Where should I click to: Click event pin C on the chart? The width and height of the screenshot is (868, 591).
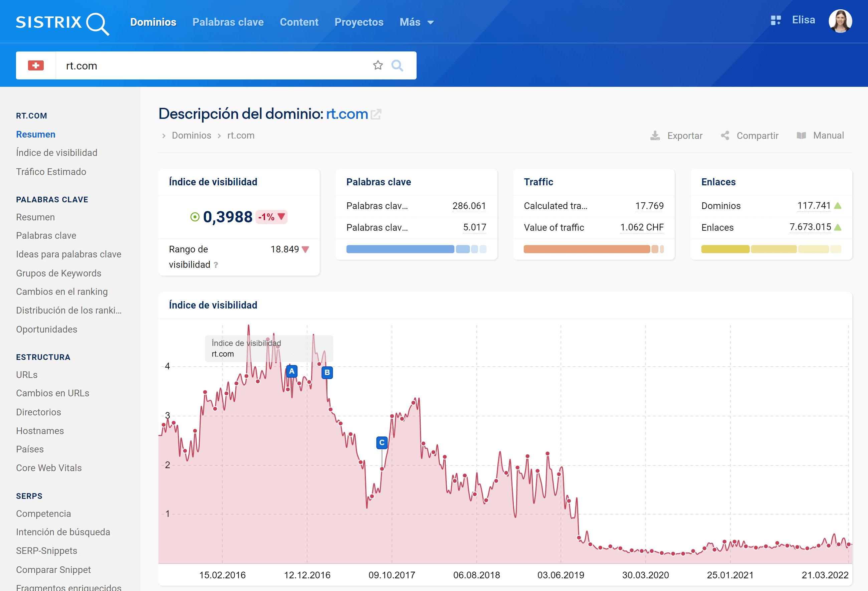382,442
